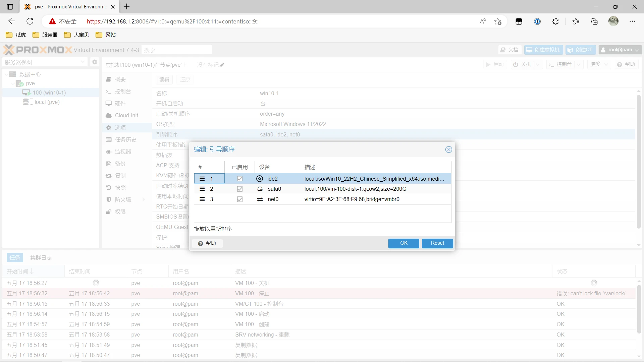
Task: Click the 1Password extension icon
Action: (537, 21)
